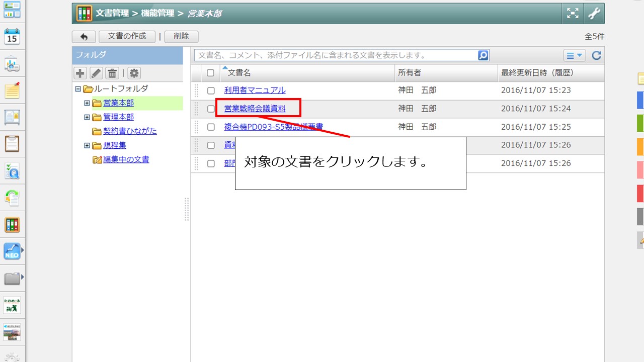Viewport: 644px width, 362px height.
Task: Click the full-screen expand icon
Action: pos(573,13)
